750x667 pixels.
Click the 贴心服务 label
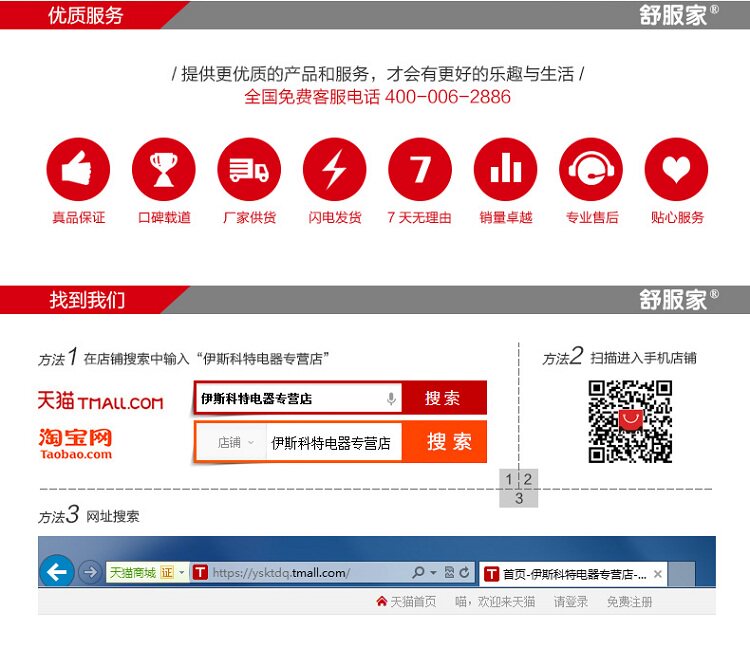click(677, 218)
